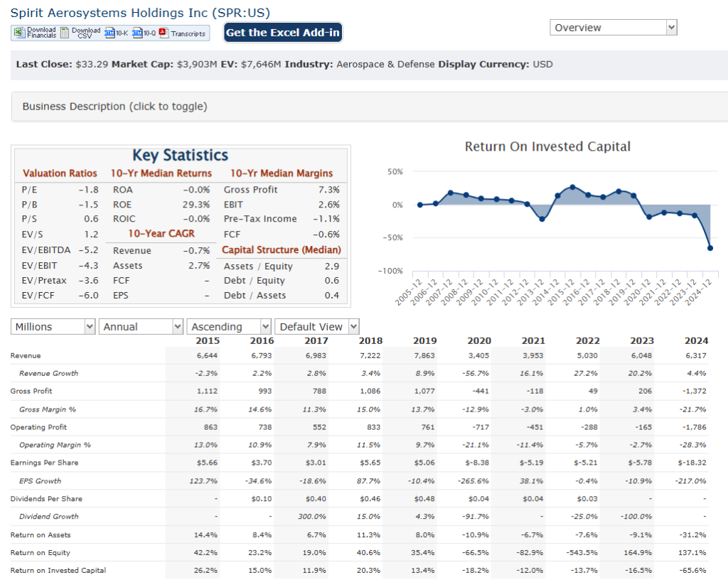Click the Transcripts PDF icon
The height and width of the screenshot is (587, 728).
pos(163,33)
